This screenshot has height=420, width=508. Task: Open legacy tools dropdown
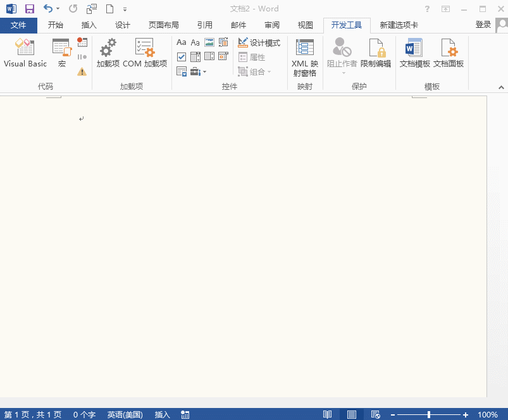pyautogui.click(x=198, y=71)
